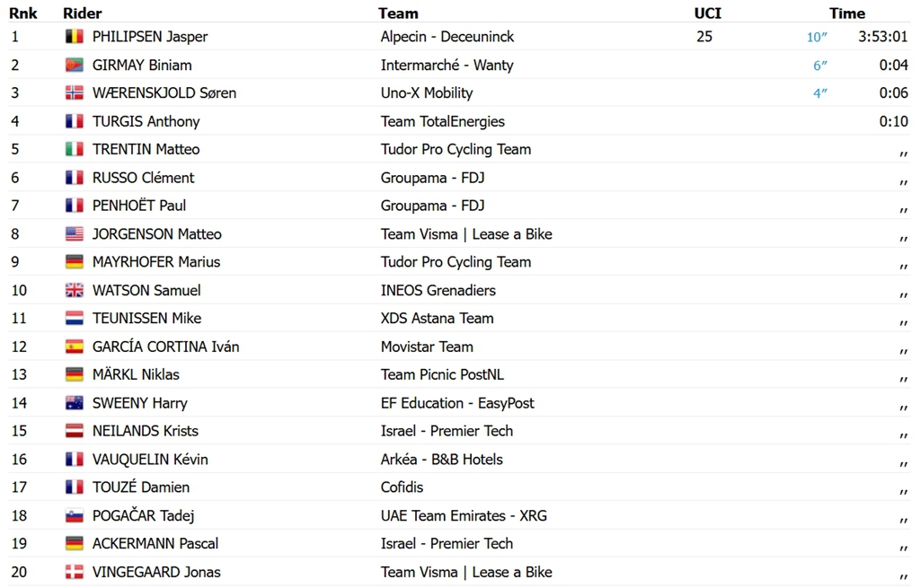Open the INEOS Grenadiers team link
Image resolution: width=920 pixels, height=588 pixels.
438,290
